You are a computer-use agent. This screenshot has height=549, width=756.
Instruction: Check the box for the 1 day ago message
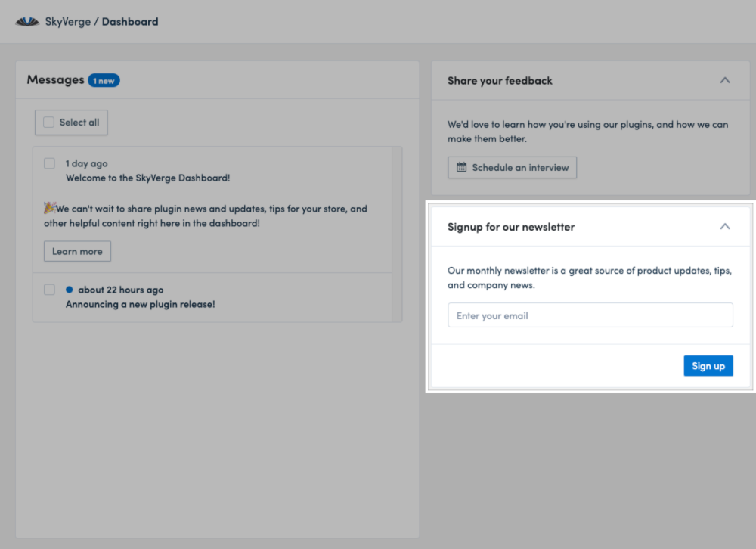(49, 163)
